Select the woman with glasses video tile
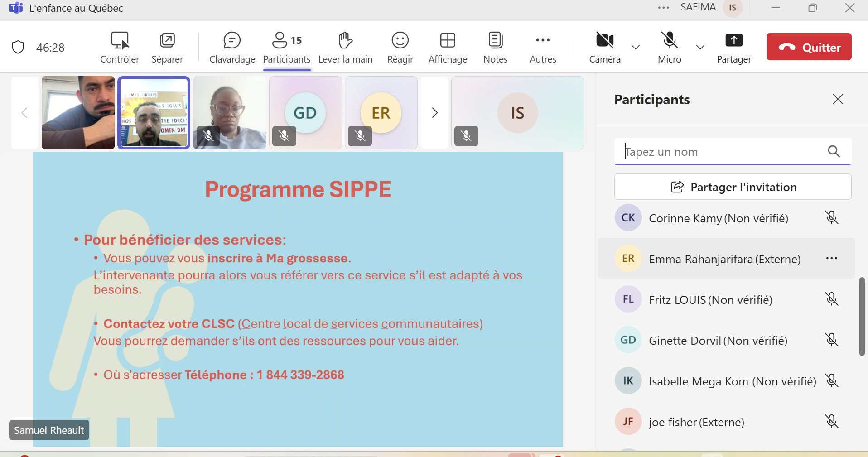This screenshot has width=868, height=457. (230, 113)
